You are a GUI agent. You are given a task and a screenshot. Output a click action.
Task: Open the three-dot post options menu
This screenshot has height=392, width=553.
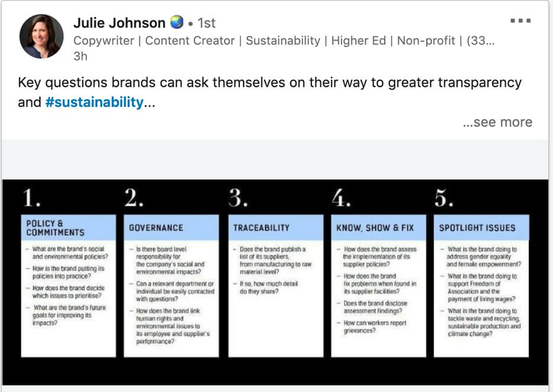(x=521, y=21)
